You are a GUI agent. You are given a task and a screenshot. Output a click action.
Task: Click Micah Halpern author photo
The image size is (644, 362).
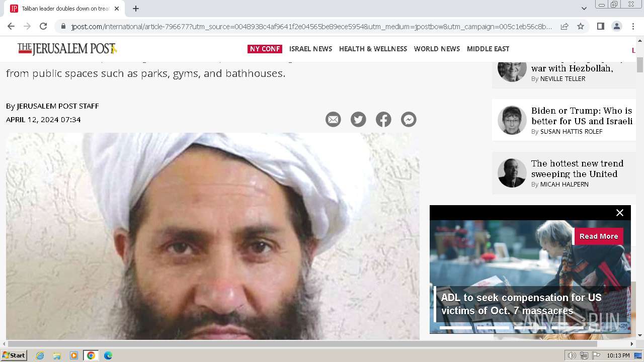click(x=512, y=173)
